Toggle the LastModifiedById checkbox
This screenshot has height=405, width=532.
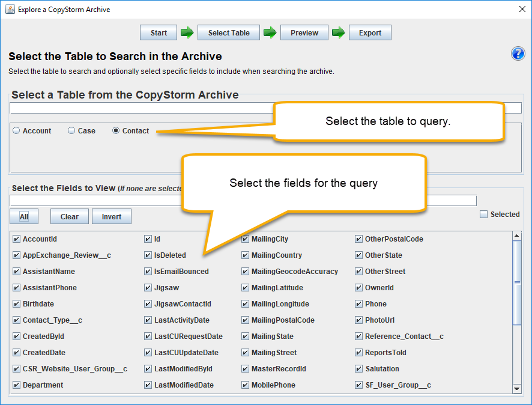click(x=148, y=369)
